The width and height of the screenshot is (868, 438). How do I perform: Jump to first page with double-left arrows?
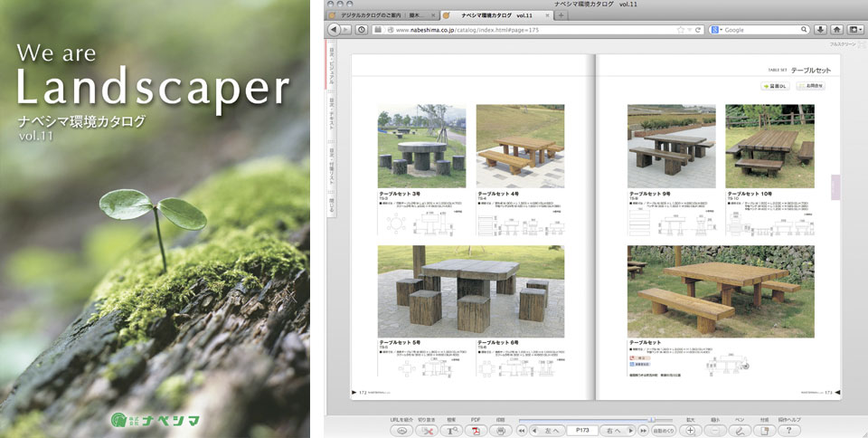tap(522, 430)
